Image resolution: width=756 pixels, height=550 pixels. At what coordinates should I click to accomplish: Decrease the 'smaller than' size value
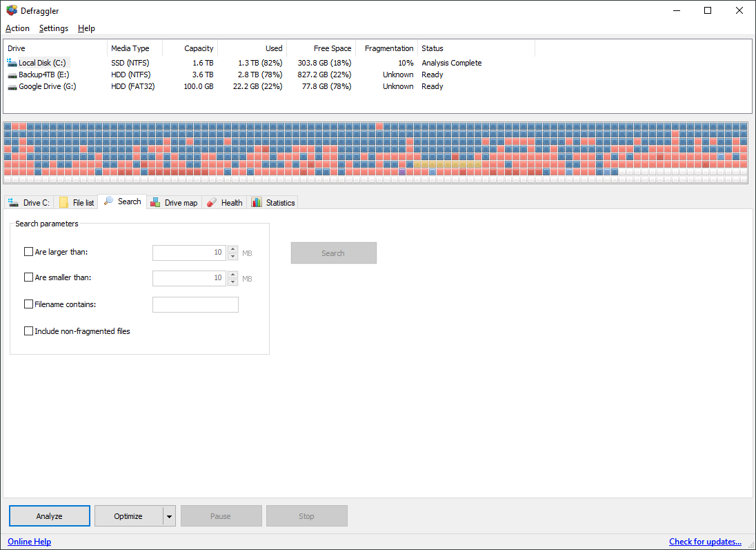tap(233, 282)
